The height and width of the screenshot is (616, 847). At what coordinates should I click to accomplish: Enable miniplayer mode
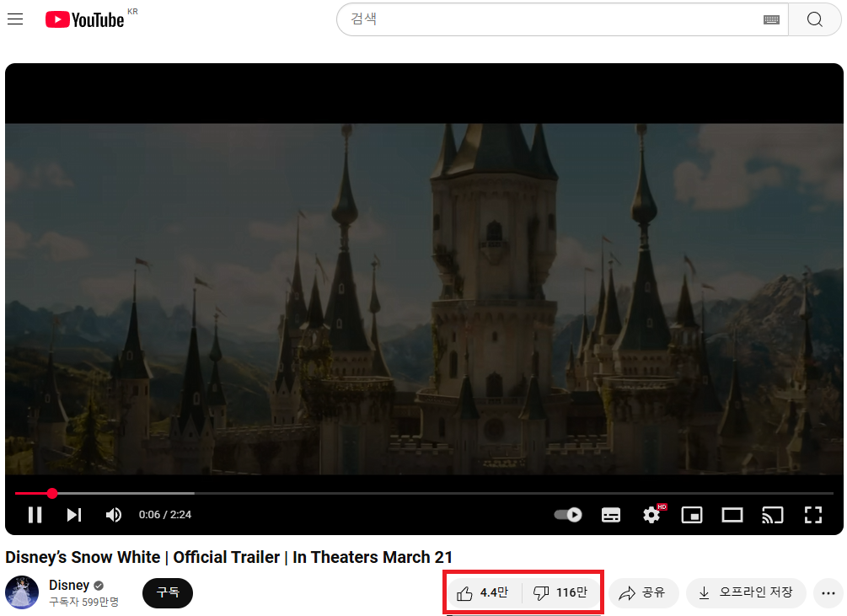692,515
